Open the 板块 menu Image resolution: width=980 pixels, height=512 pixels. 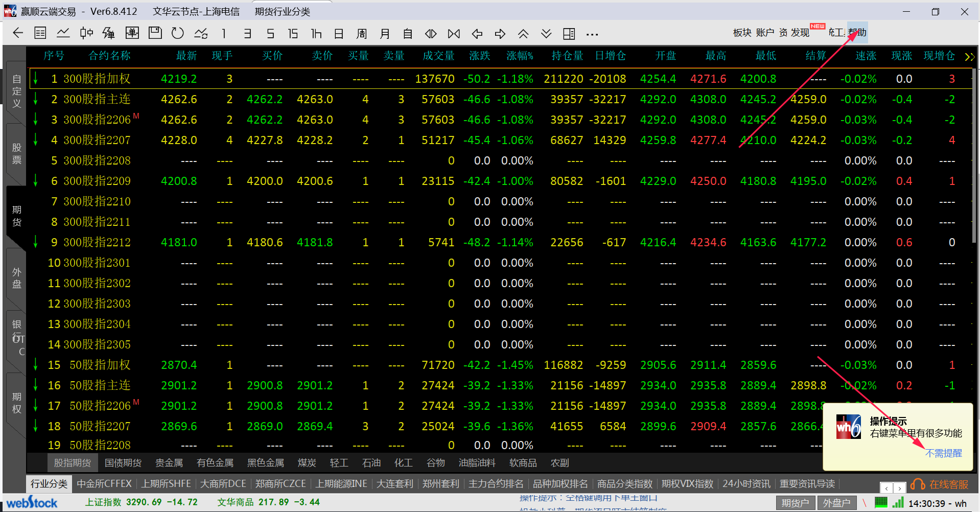742,33
